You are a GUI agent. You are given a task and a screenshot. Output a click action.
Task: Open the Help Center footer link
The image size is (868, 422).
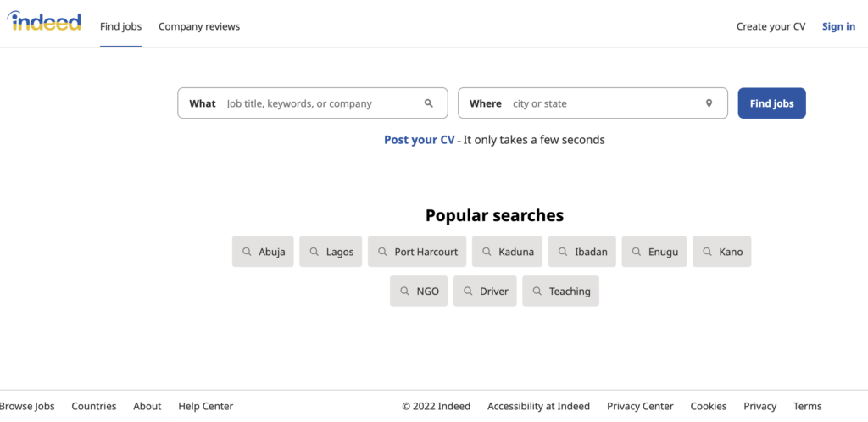point(206,406)
